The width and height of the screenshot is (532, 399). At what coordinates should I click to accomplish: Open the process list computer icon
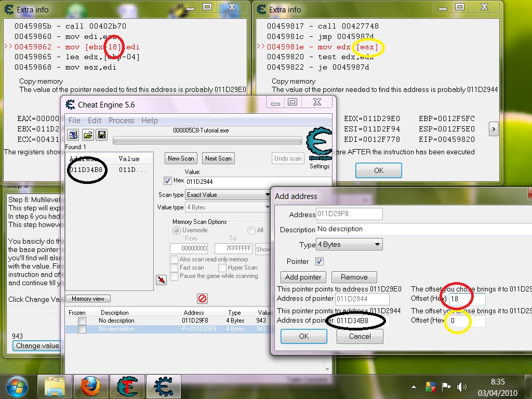[x=73, y=135]
